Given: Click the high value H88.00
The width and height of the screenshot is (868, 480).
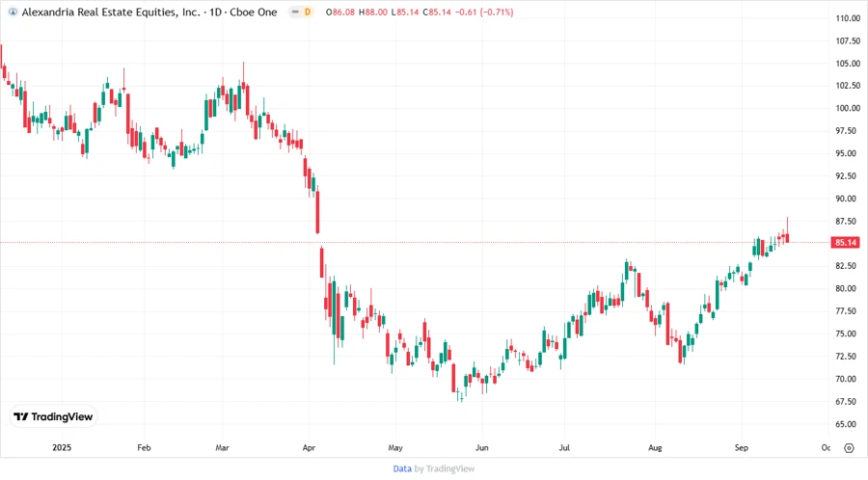Looking at the screenshot, I should 373,13.
